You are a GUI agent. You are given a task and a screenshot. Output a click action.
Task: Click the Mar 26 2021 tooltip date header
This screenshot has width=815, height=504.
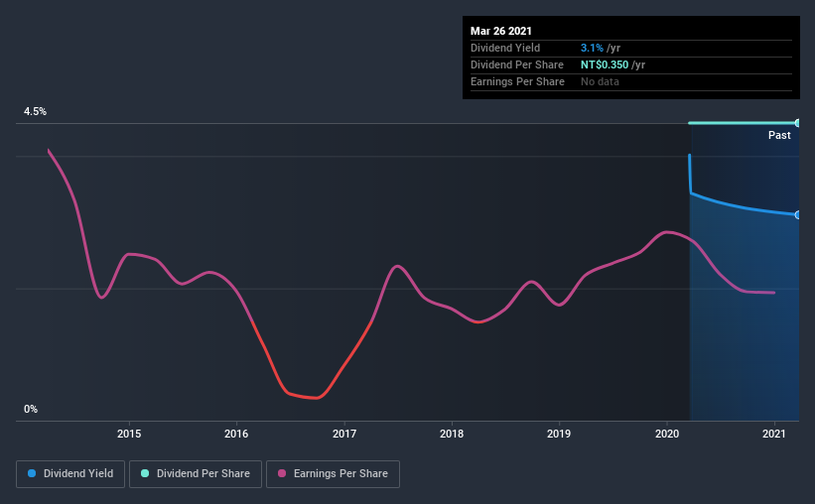pos(501,31)
